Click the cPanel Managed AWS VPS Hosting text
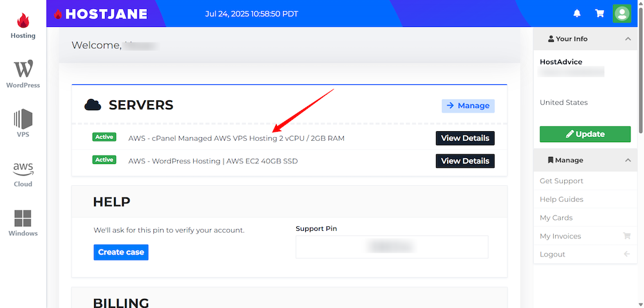 [236, 139]
